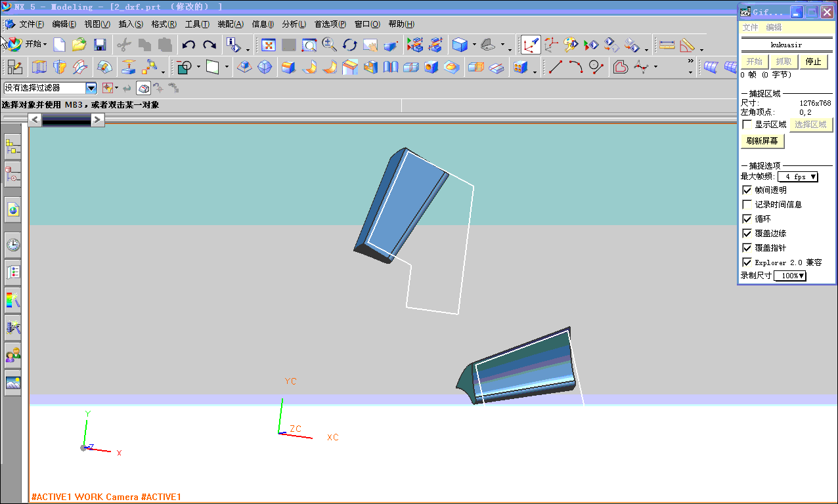The height and width of the screenshot is (504, 838).
Task: Save the part with the floppy disk icon
Action: [x=100, y=45]
